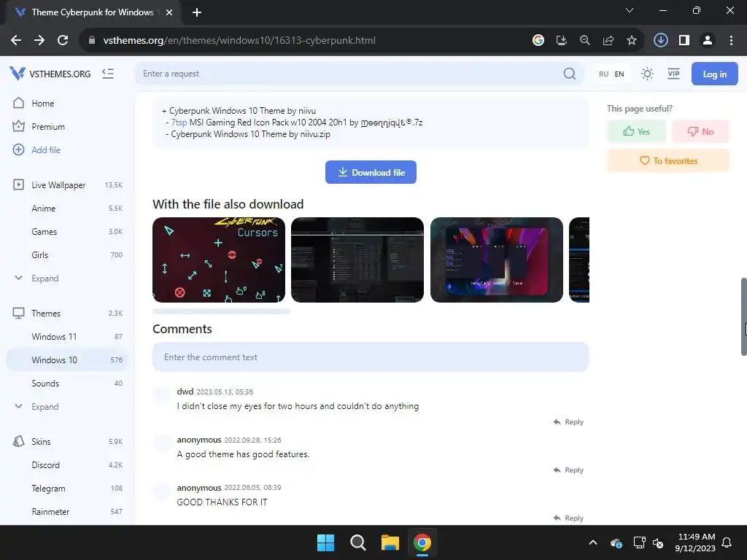This screenshot has width=747, height=560.
Task: Go to Home in sidebar
Action: click(x=67, y=104)
